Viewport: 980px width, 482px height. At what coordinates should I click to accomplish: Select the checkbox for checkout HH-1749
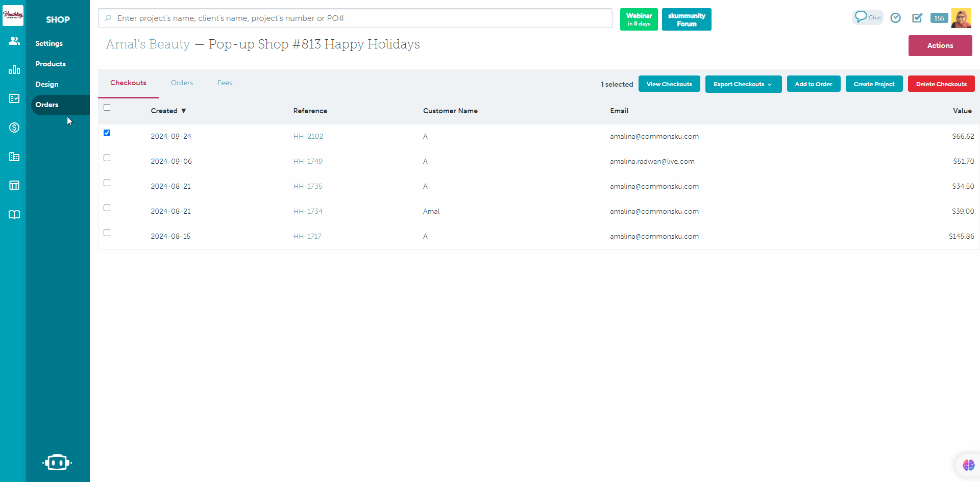coord(107,158)
